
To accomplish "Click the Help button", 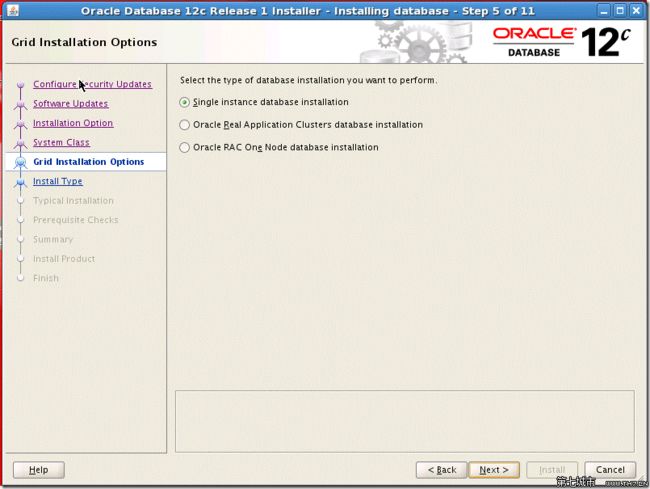I will point(39,470).
